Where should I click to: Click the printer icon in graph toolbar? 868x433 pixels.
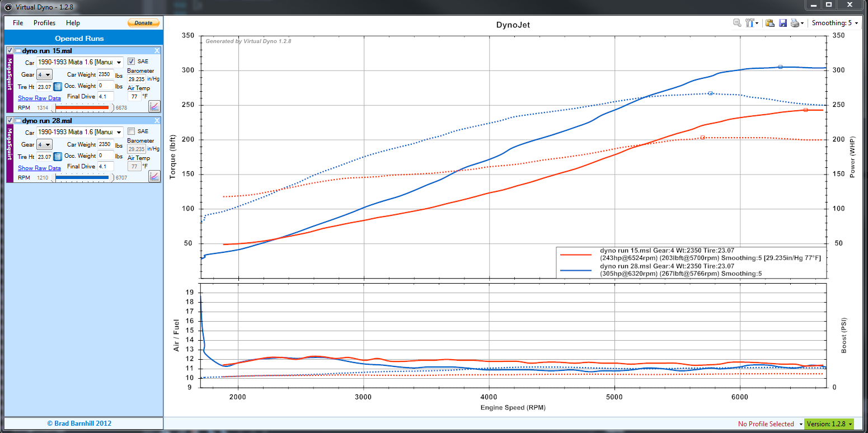(795, 23)
